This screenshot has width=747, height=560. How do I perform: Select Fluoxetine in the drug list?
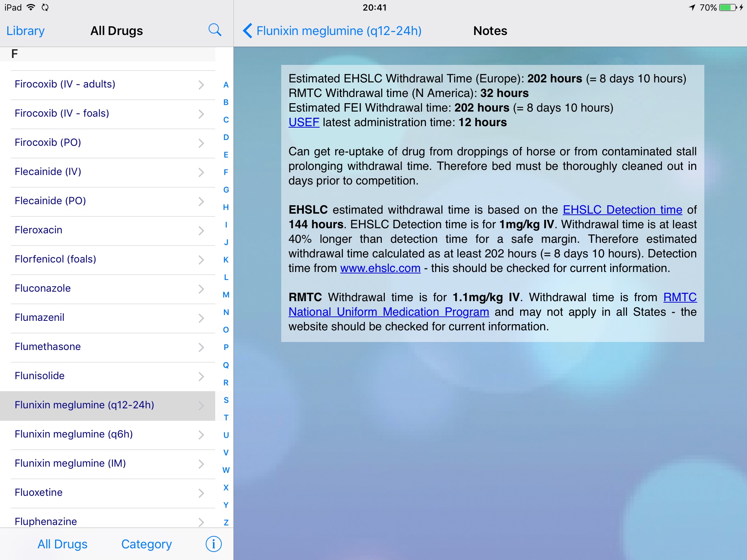click(108, 493)
